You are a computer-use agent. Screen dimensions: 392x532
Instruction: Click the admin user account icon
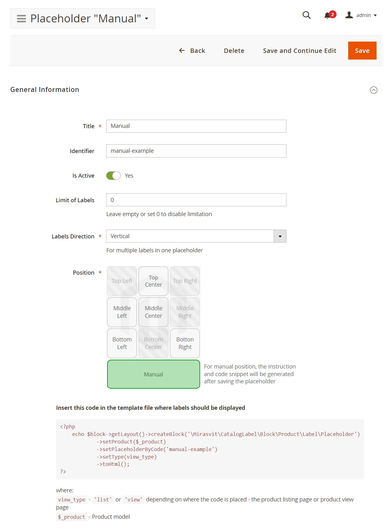[x=349, y=15]
